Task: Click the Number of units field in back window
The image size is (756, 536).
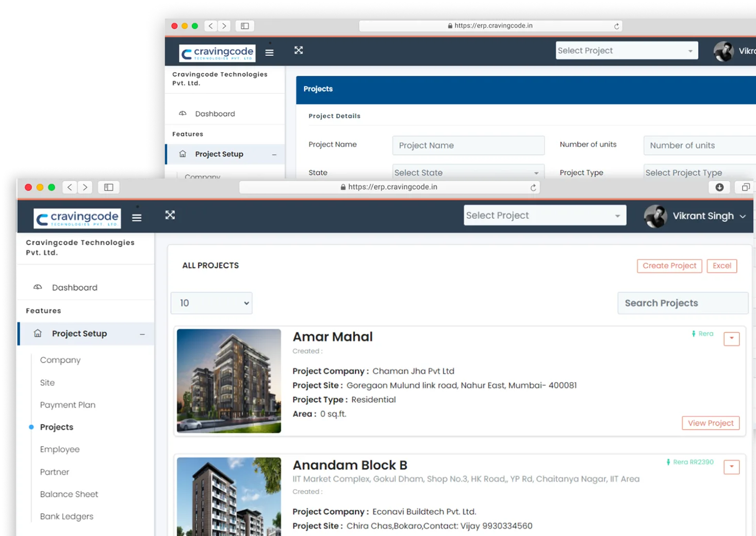Action: coord(700,145)
